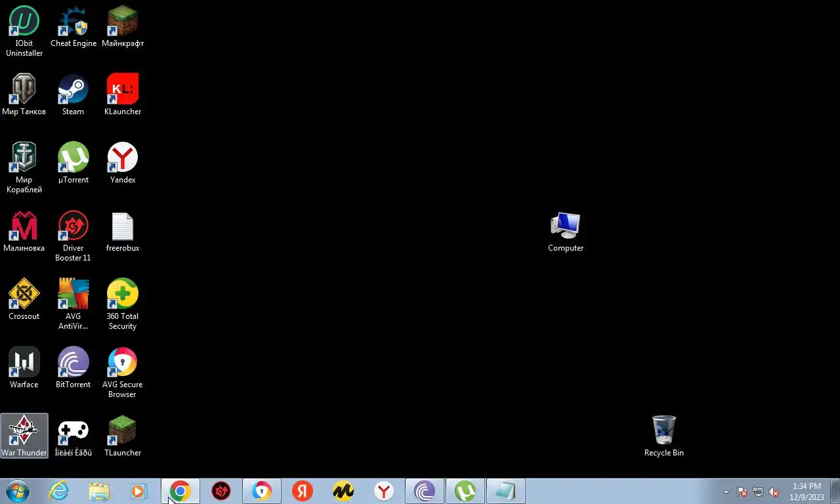Open the Windows Start menu

[x=18, y=491]
